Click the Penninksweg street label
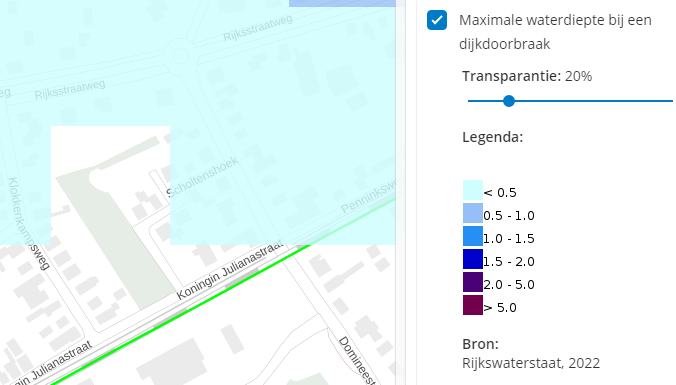Image resolution: width=676 pixels, height=385 pixels. pos(369,195)
